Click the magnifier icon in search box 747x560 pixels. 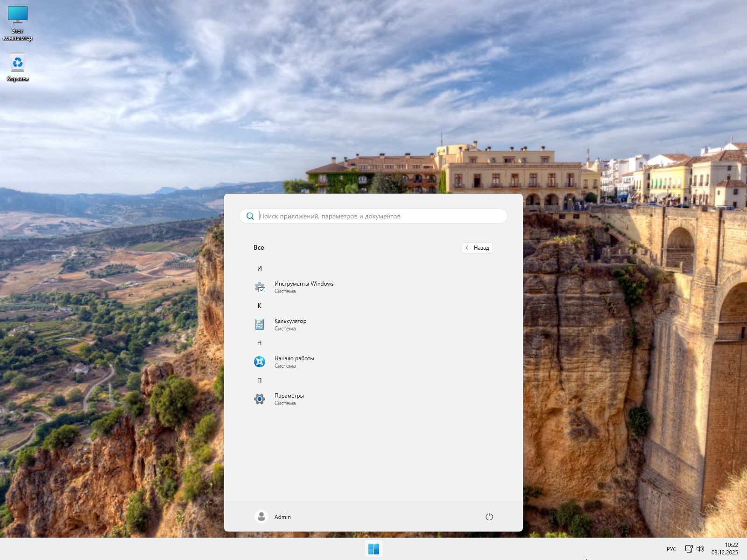pyautogui.click(x=250, y=216)
